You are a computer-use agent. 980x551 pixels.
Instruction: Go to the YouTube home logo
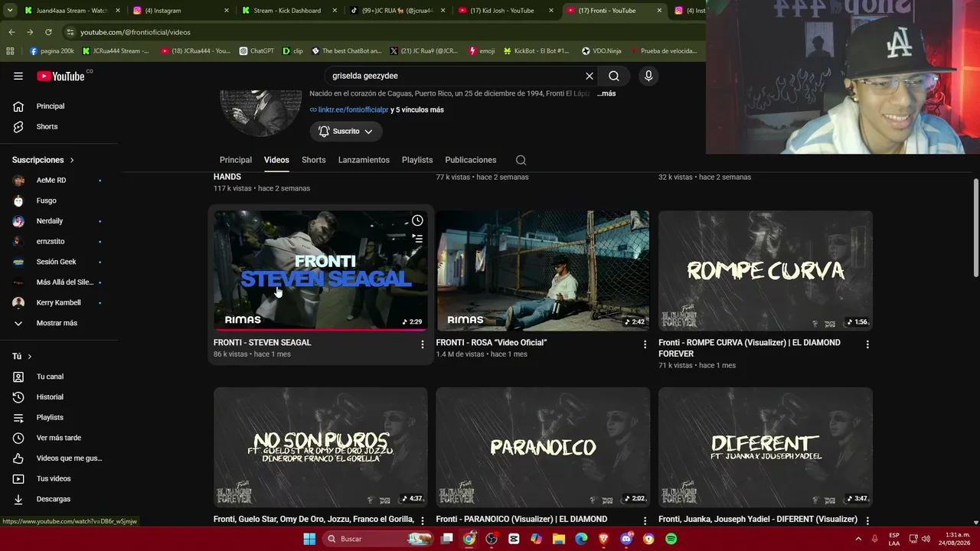click(x=60, y=76)
